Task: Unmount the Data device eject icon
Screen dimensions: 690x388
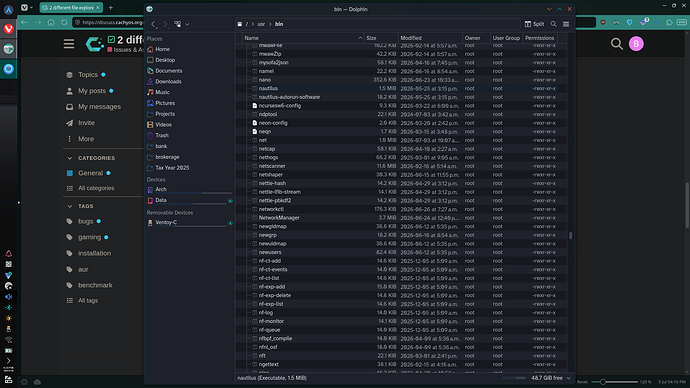Action: 230,201
